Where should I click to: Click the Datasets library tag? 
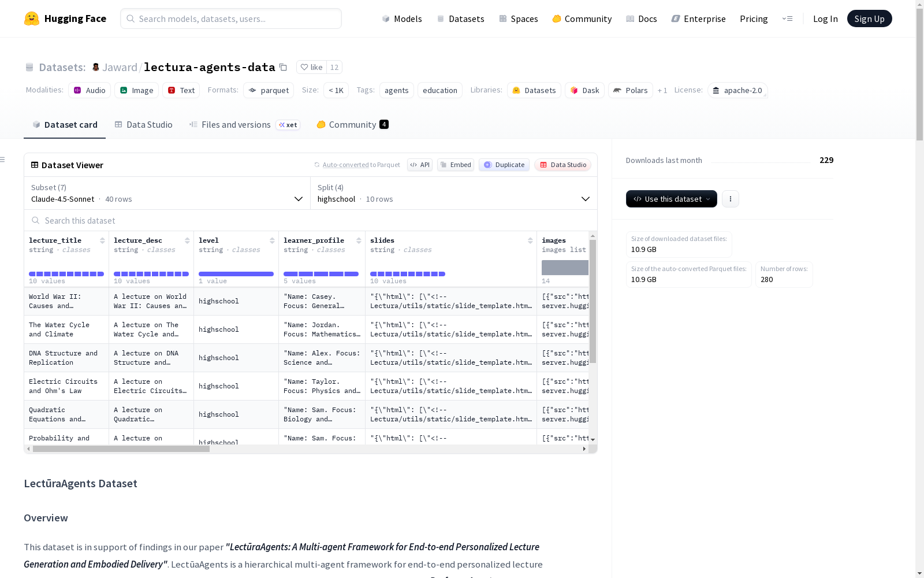[534, 90]
